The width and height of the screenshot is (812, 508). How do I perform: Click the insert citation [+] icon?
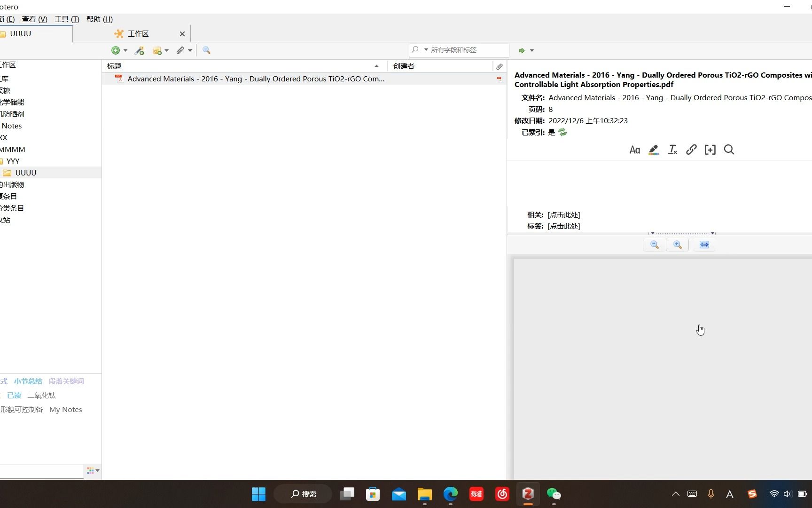click(x=710, y=150)
